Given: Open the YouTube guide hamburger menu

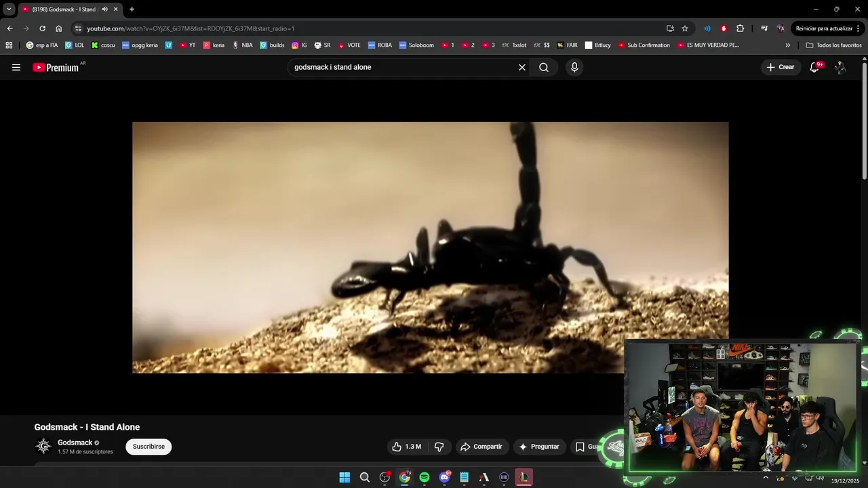Looking at the screenshot, I should click(x=16, y=67).
